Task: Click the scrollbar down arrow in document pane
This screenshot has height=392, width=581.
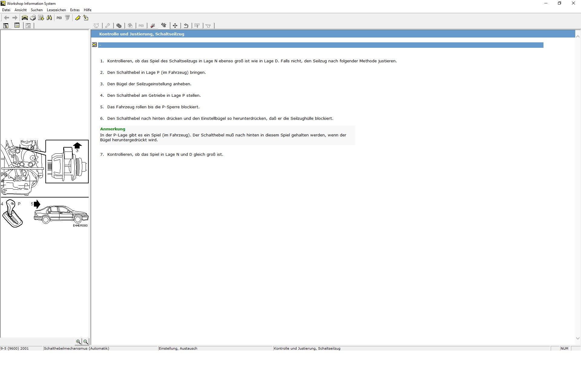Action: 578,338
